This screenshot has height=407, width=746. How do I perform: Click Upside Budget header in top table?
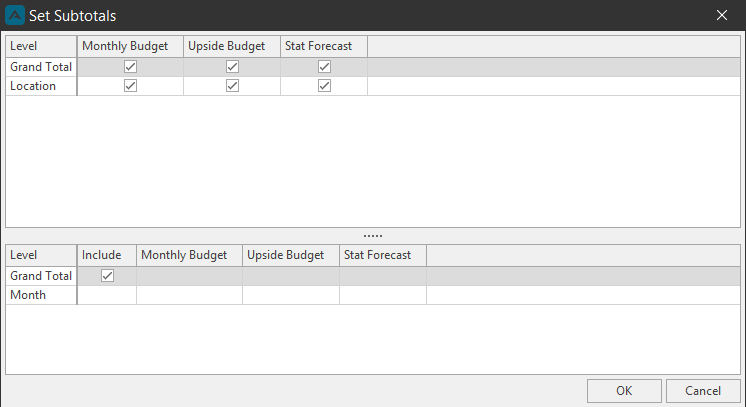(x=232, y=46)
